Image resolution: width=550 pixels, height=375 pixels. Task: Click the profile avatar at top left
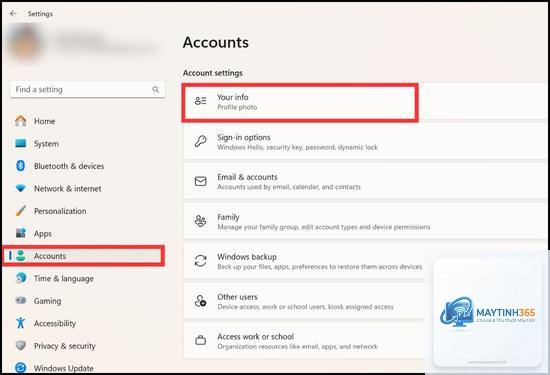coord(26,42)
